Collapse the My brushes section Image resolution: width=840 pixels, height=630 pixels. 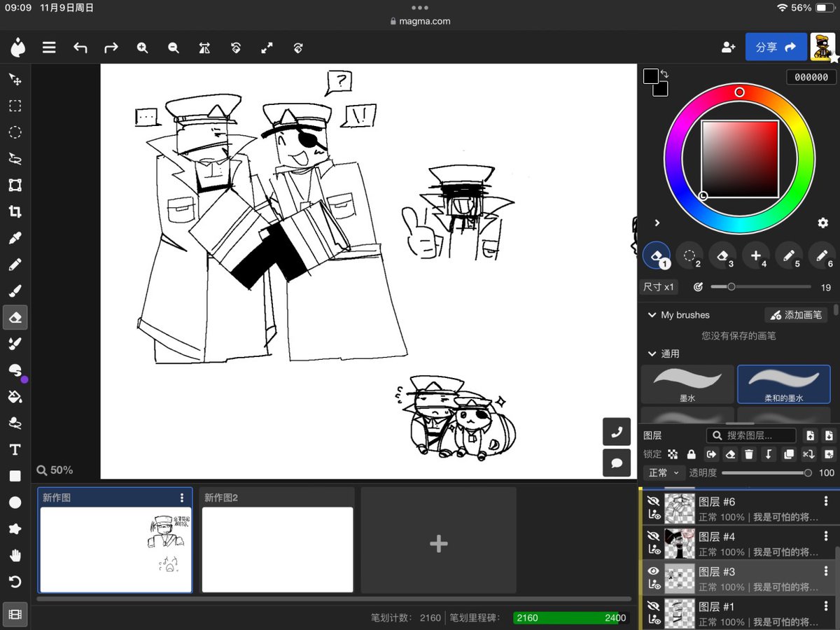[652, 315]
